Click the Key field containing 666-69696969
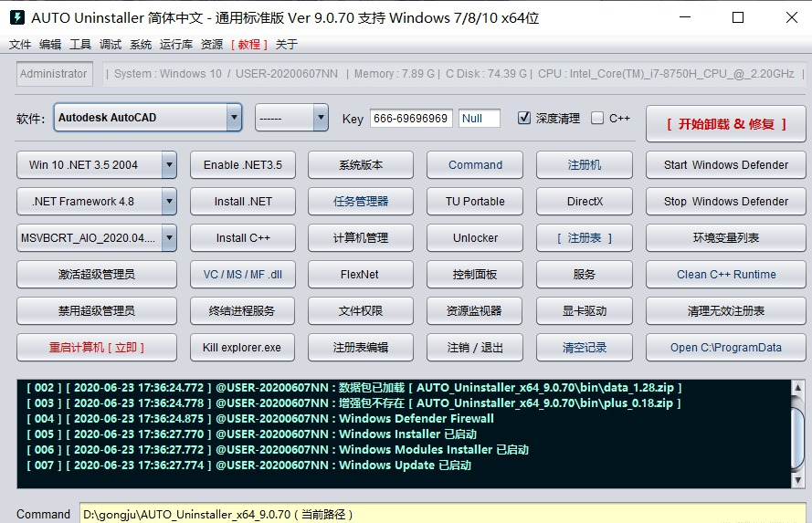 (x=411, y=118)
